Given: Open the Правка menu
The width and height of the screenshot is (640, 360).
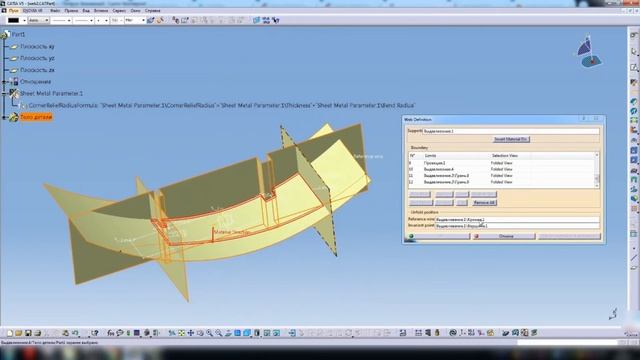Looking at the screenshot, I should pos(71,11).
